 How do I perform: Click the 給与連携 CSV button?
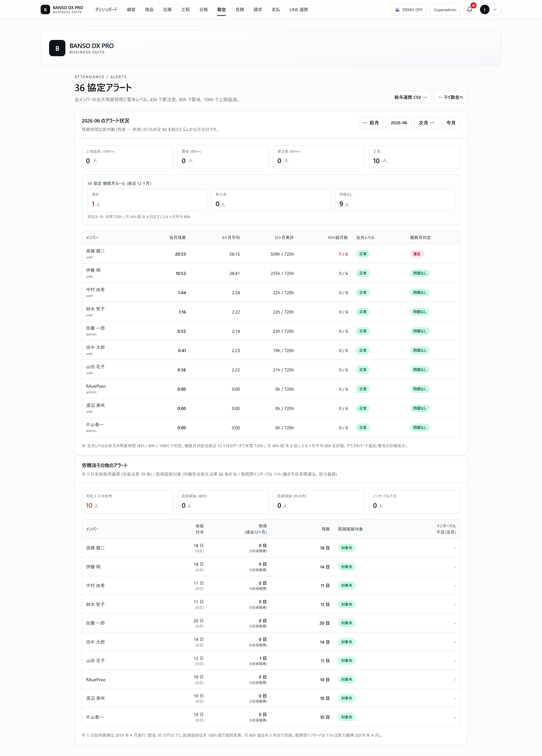[411, 97]
